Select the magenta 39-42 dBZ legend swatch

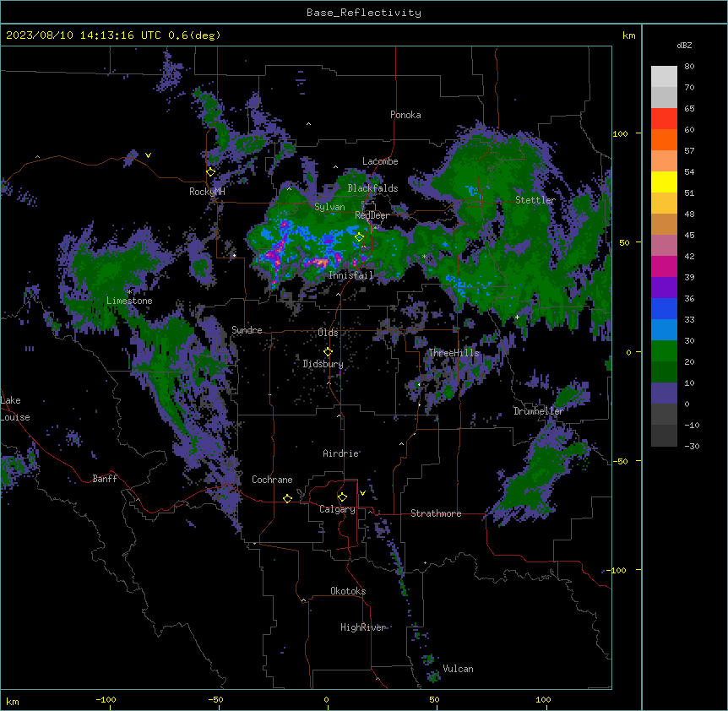click(664, 266)
